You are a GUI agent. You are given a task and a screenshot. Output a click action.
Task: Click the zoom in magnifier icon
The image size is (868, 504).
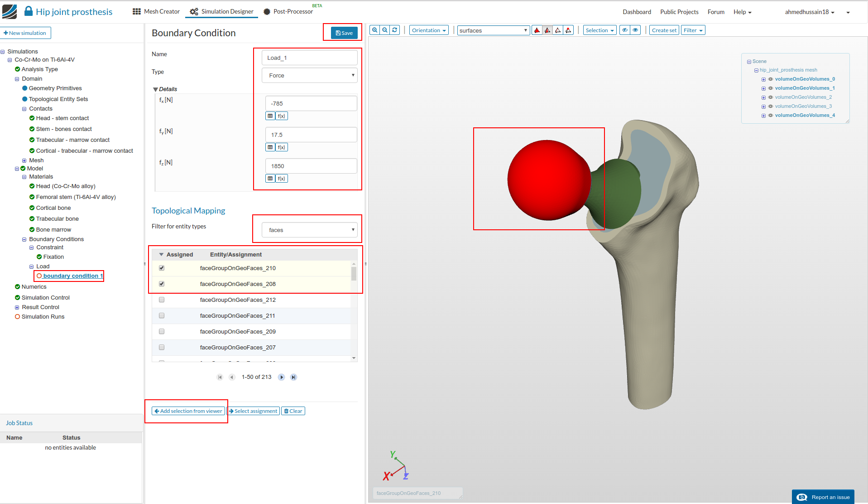[374, 30]
